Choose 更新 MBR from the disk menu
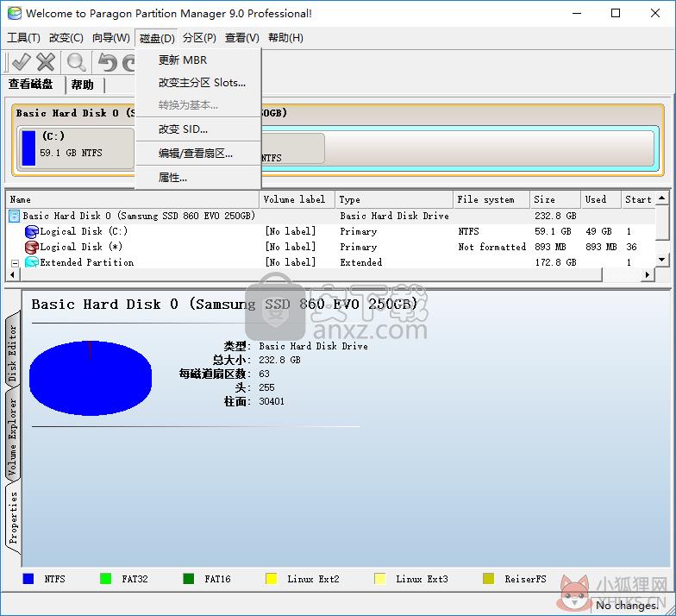The height and width of the screenshot is (616, 676). (198, 60)
